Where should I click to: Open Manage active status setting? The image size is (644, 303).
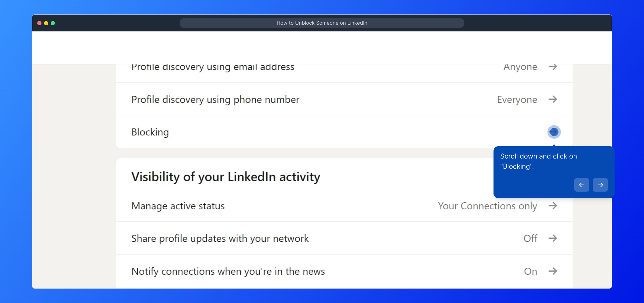tap(178, 206)
